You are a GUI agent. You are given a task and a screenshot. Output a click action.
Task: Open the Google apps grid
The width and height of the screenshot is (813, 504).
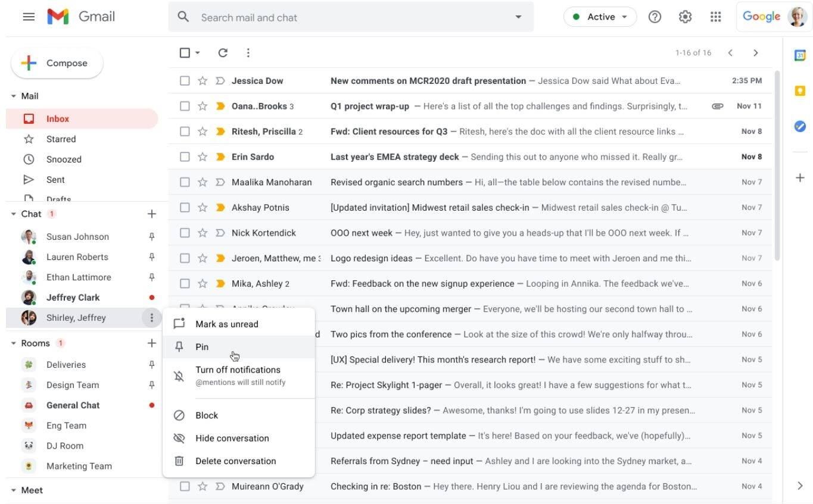[x=716, y=17]
